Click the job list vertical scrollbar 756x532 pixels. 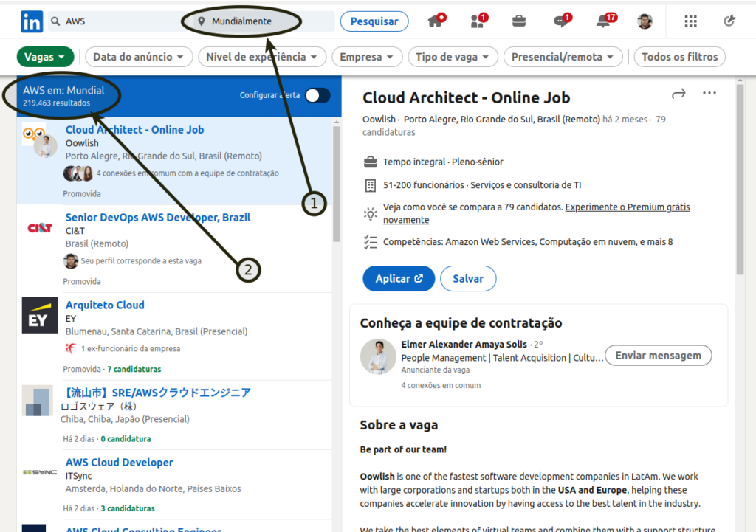[x=337, y=184]
